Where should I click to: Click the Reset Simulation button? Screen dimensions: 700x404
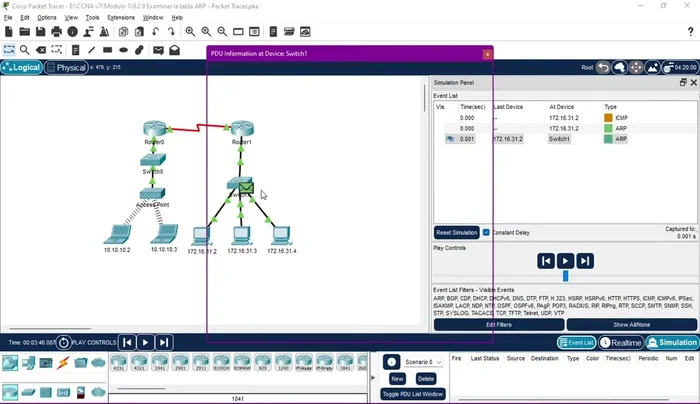(x=456, y=232)
